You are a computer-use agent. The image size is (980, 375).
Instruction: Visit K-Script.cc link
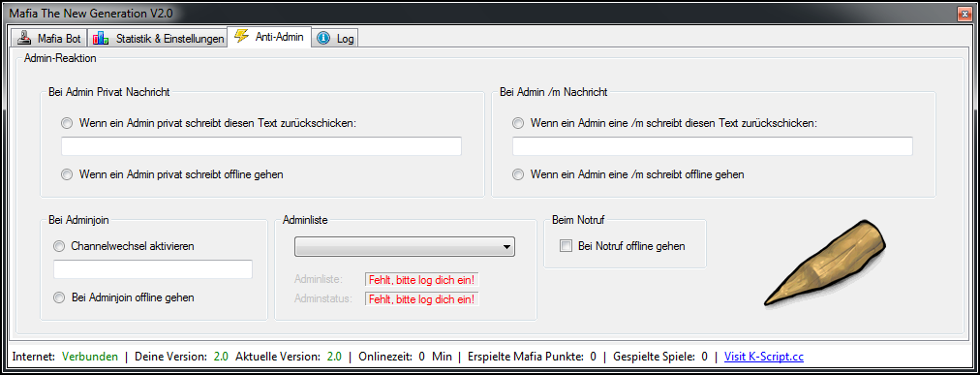(764, 357)
